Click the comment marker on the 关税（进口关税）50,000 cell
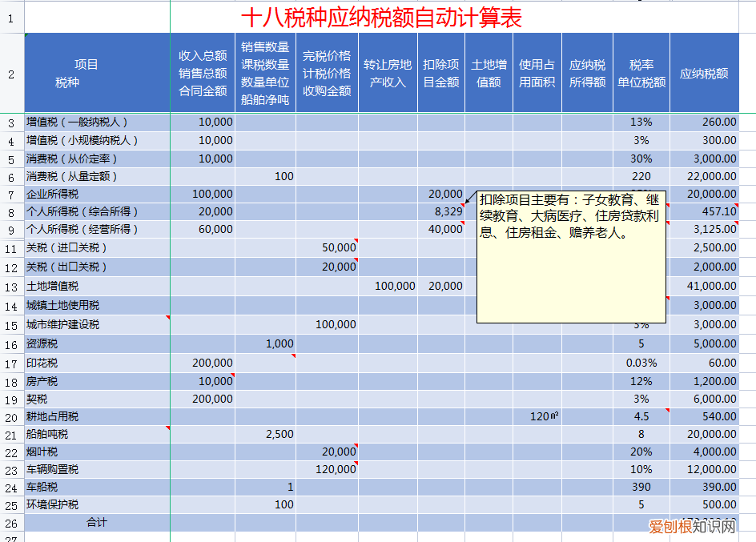Screen dimensions: 756x542 pyautogui.click(x=356, y=239)
